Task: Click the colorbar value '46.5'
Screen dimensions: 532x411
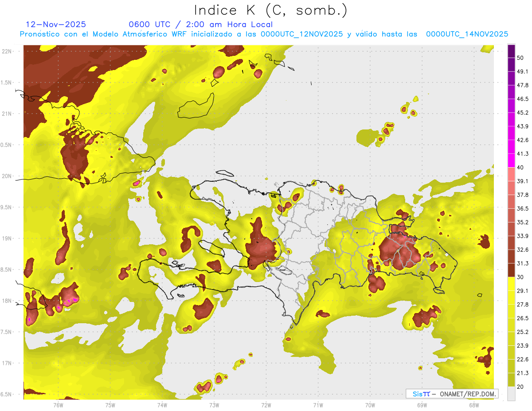Action: click(523, 99)
